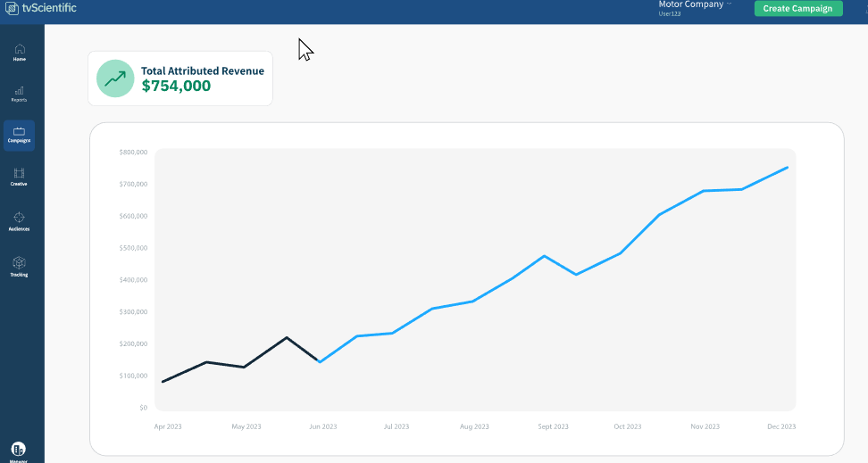
Task: Click the User123 label under Motor Company
Action: point(670,14)
